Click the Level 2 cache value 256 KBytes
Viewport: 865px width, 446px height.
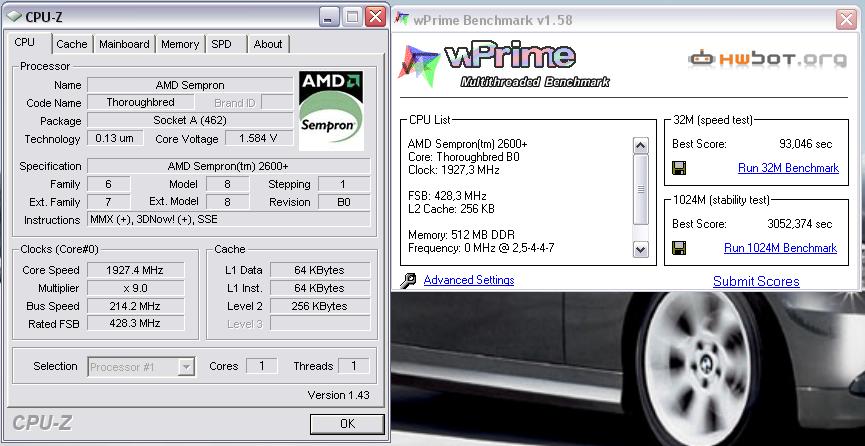click(x=319, y=306)
